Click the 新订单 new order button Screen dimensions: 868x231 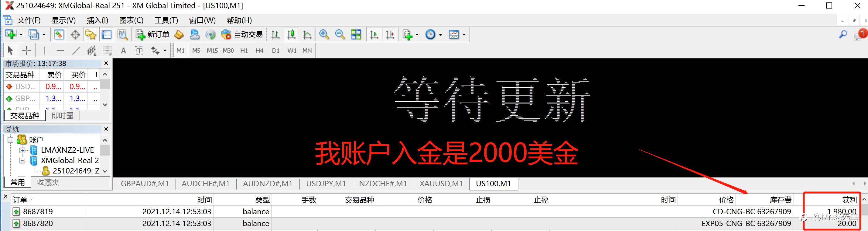pos(152,34)
